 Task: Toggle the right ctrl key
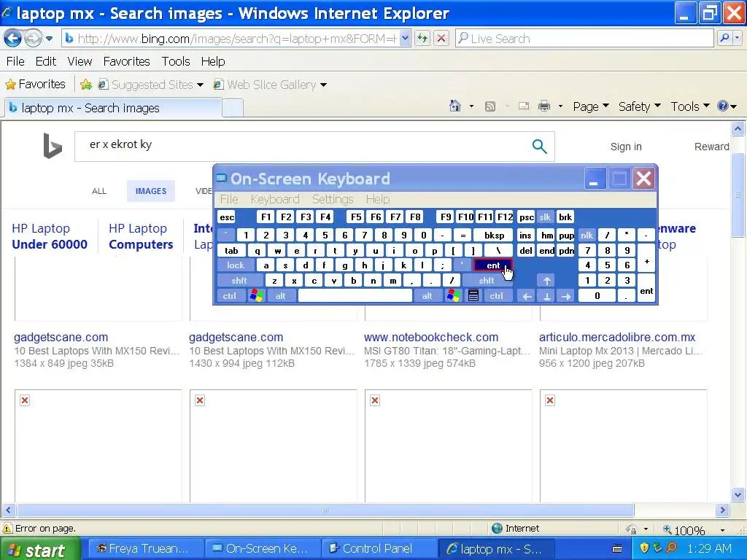coord(496,296)
